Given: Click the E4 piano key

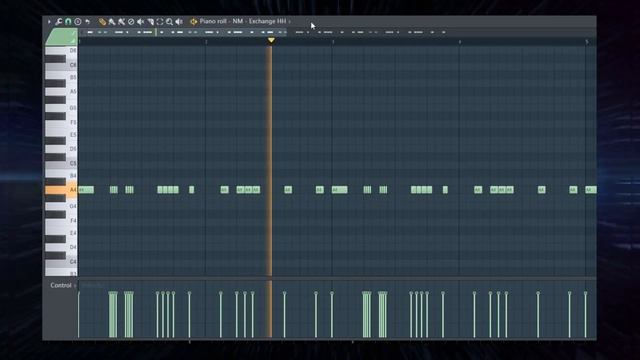Looking at the screenshot, I should (x=61, y=233).
